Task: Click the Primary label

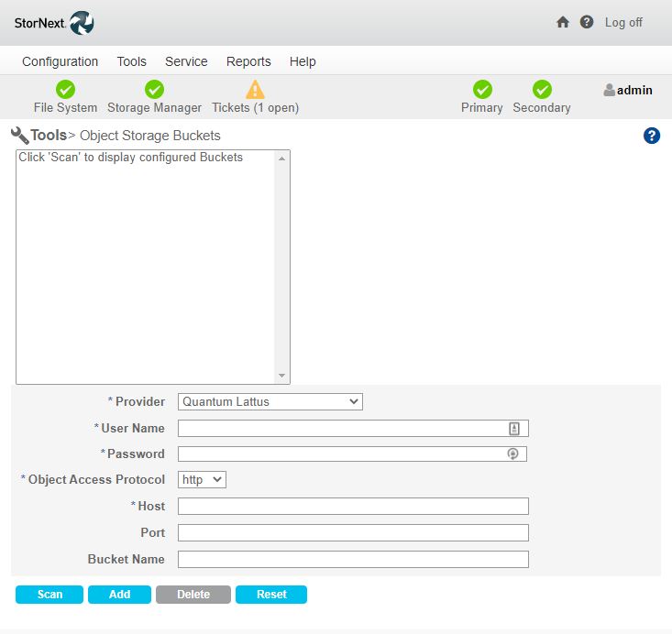Action: click(x=481, y=107)
